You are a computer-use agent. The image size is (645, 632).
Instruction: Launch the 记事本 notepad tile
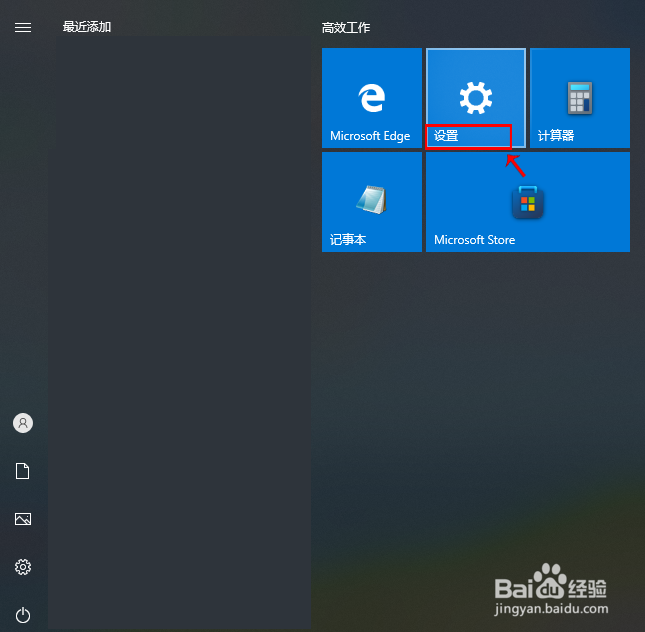point(372,202)
